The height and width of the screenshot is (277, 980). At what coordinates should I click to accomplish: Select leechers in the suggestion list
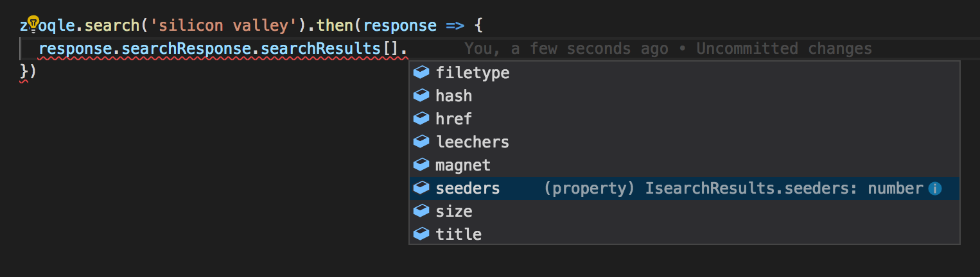pos(472,142)
